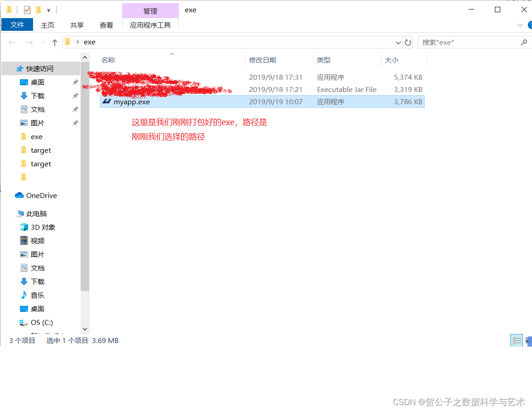Switch to details view layout icon
The height and width of the screenshot is (411, 532).
[x=517, y=340]
